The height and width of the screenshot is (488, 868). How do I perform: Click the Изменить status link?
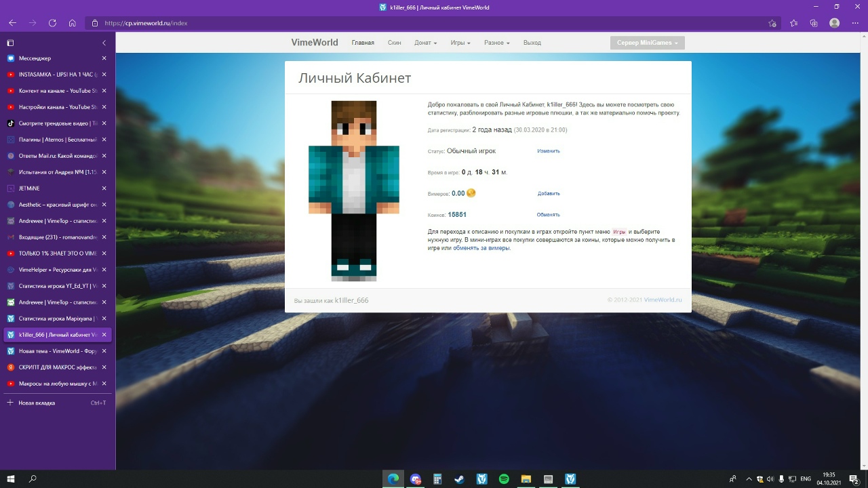[x=548, y=151]
